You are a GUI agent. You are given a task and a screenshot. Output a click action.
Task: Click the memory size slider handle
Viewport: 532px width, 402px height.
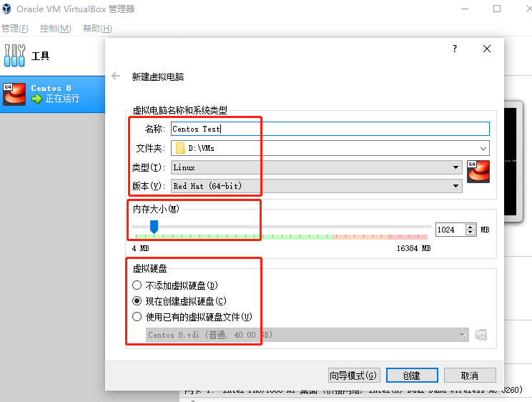pyautogui.click(x=154, y=227)
